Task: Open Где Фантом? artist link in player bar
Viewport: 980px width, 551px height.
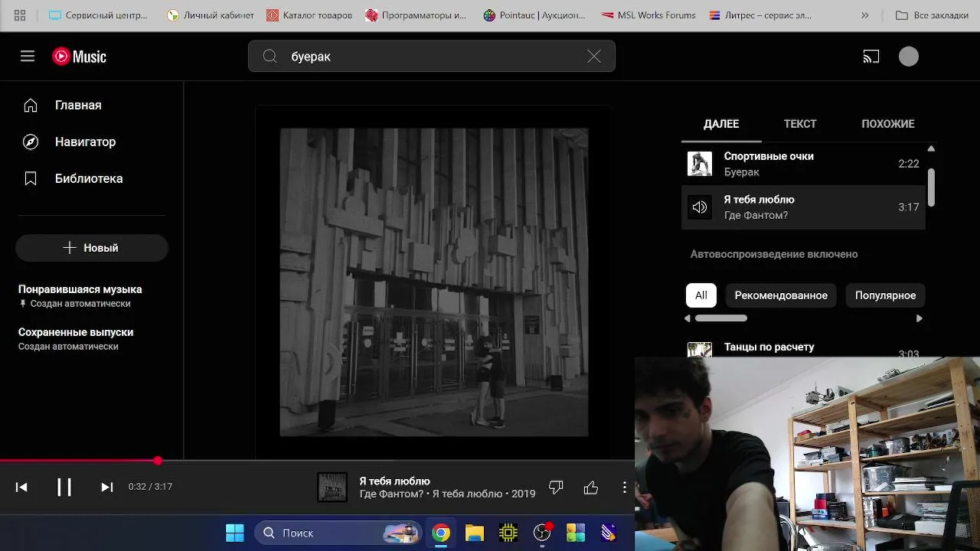Action: pyautogui.click(x=391, y=494)
